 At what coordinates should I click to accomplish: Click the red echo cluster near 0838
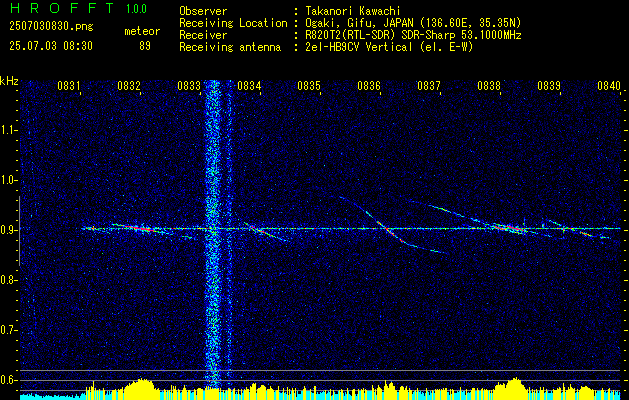507,228
